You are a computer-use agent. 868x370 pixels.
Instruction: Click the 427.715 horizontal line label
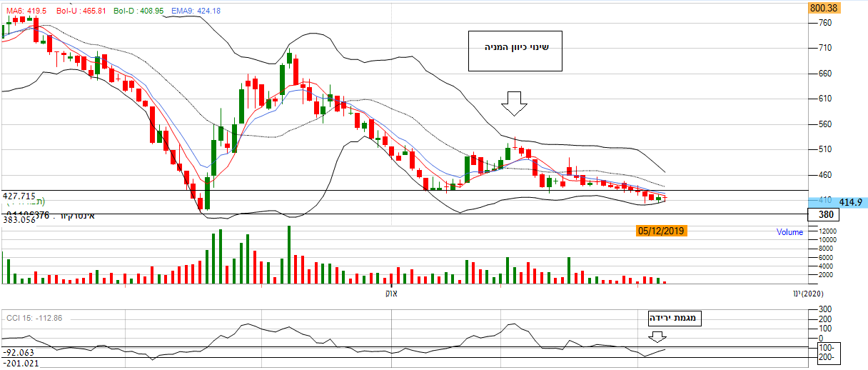19,195
